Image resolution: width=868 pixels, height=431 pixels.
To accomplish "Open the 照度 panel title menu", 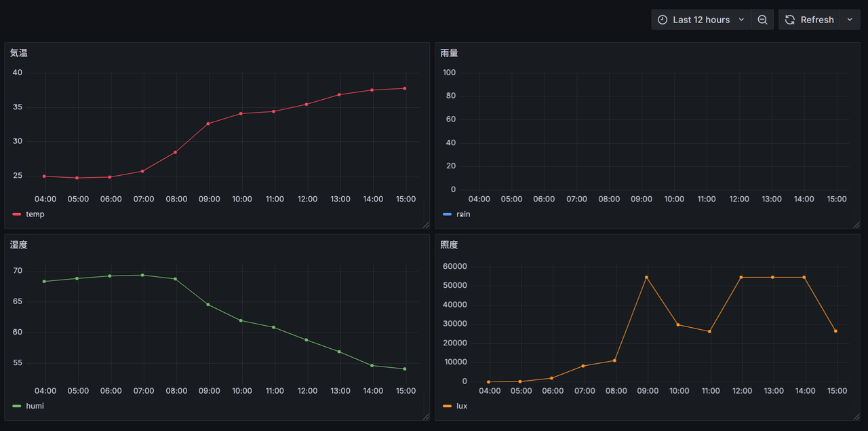I will pos(449,245).
